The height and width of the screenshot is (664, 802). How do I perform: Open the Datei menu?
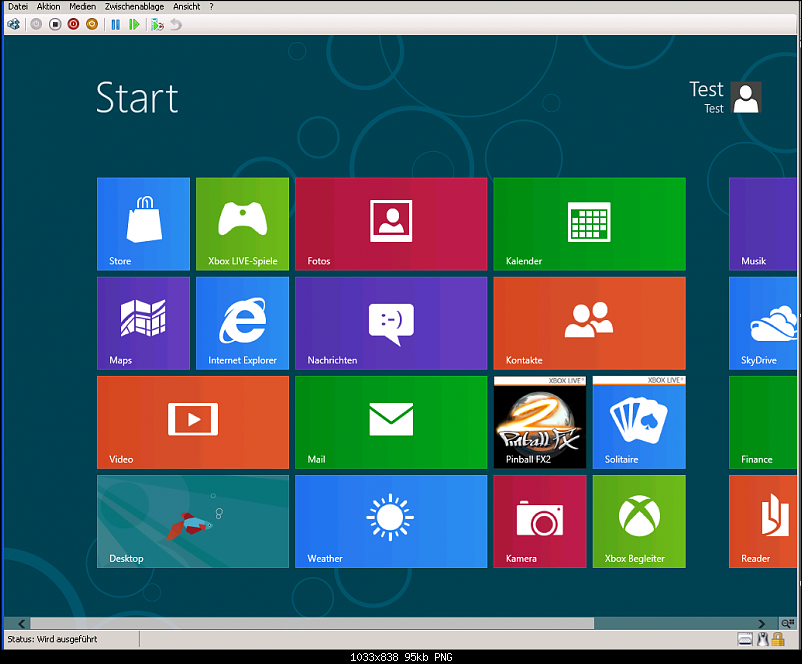(17, 7)
